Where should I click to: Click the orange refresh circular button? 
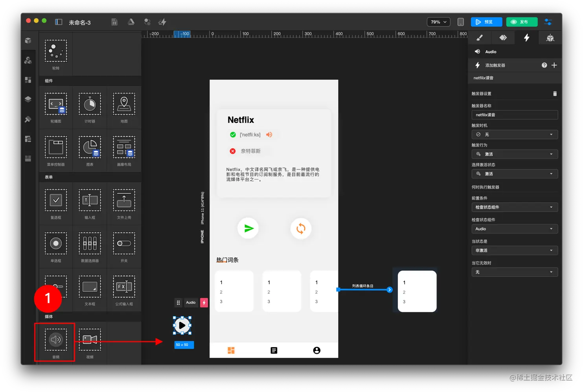301,228
